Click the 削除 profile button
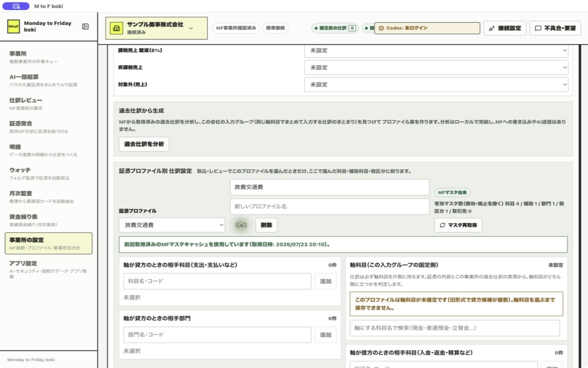 (266, 225)
